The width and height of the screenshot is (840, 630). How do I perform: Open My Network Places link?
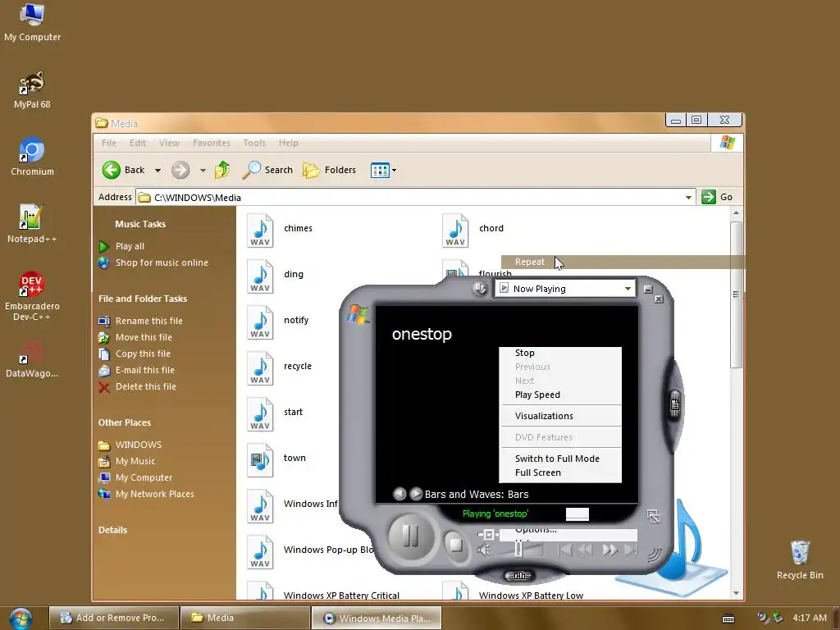pos(154,494)
